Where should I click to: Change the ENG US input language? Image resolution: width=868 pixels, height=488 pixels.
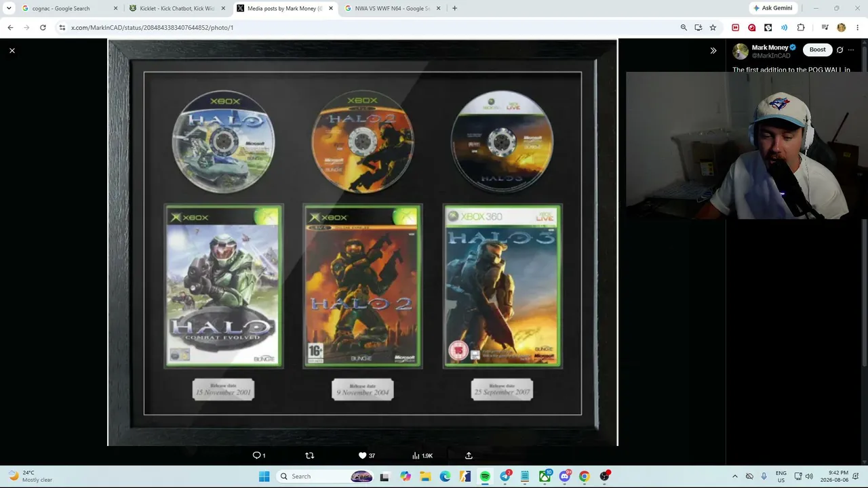tap(781, 476)
